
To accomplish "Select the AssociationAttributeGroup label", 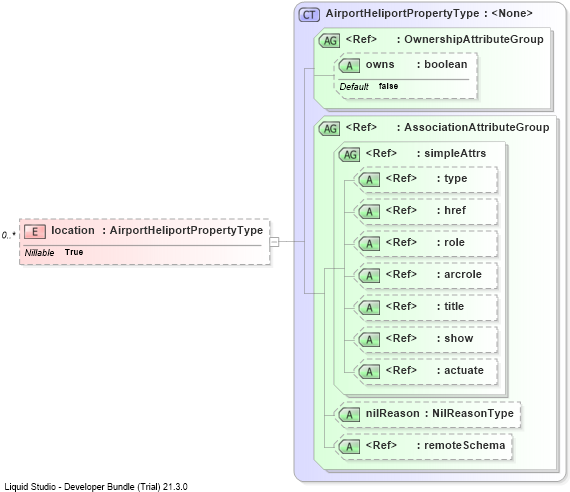I will point(477,127).
